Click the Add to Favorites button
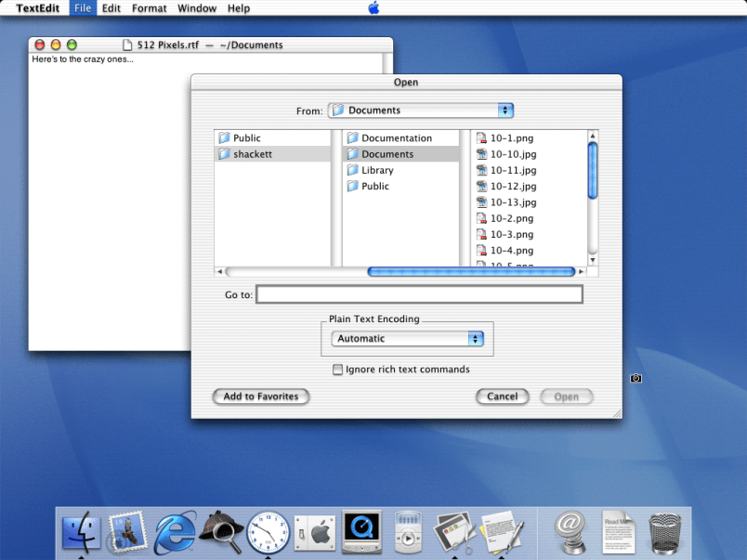 [261, 397]
